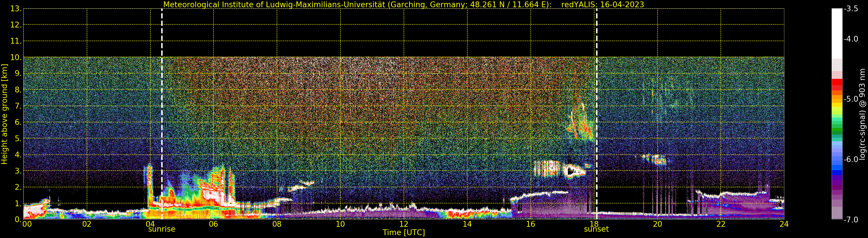Click the '5.' height axis tick label

pyautogui.click(x=18, y=138)
